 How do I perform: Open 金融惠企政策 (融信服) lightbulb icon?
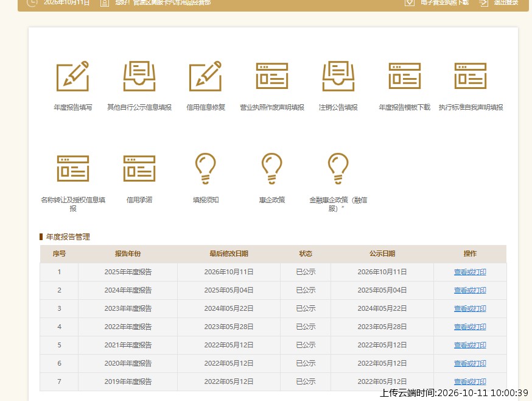click(338, 169)
